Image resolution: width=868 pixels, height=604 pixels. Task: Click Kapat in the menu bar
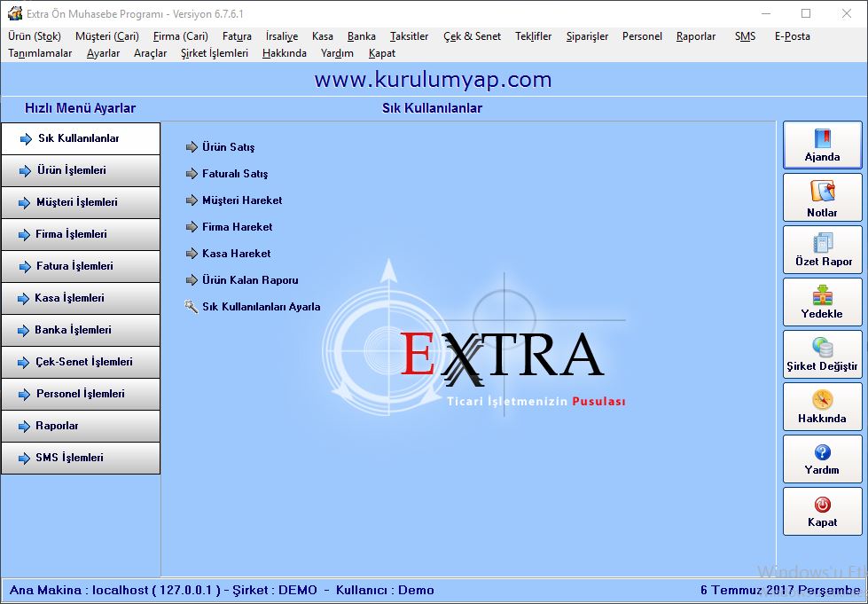[382, 53]
